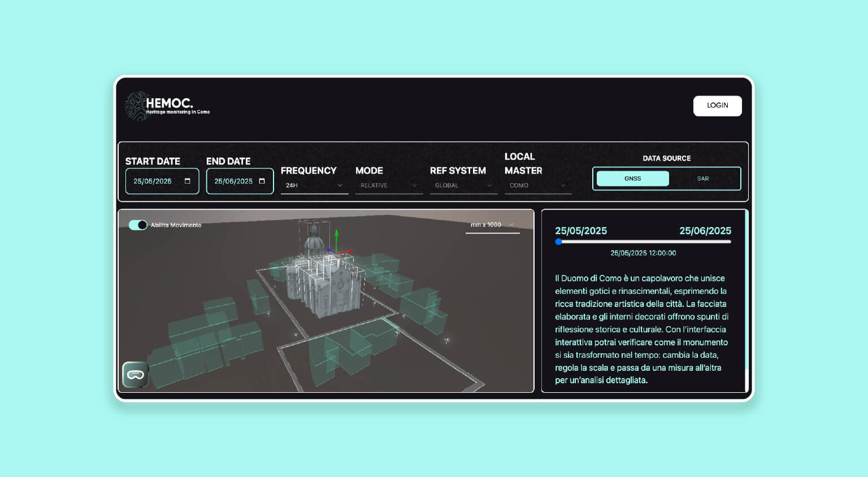Open the Start Date calendar picker icon
The image size is (868, 477).
pos(188,181)
